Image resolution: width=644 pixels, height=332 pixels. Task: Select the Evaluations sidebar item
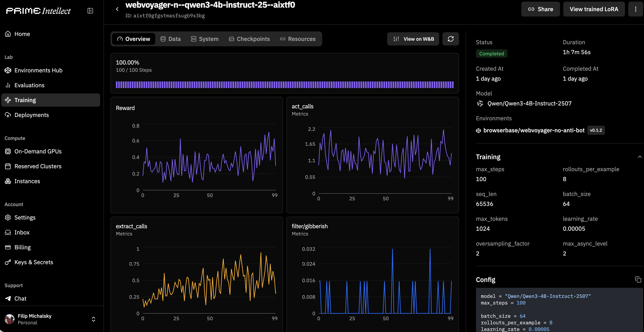click(x=29, y=85)
